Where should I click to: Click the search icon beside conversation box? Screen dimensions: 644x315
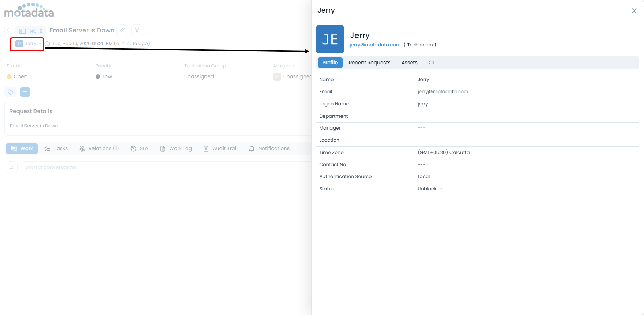click(12, 168)
